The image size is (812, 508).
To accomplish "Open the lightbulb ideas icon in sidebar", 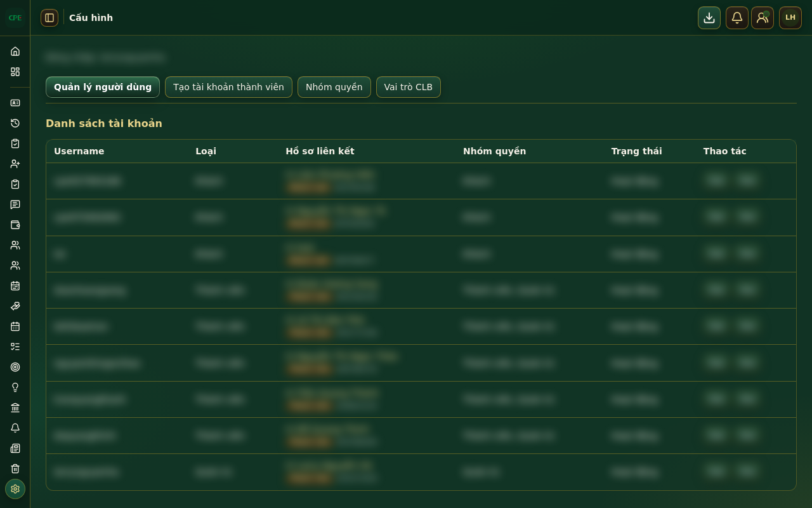I will 15,387.
